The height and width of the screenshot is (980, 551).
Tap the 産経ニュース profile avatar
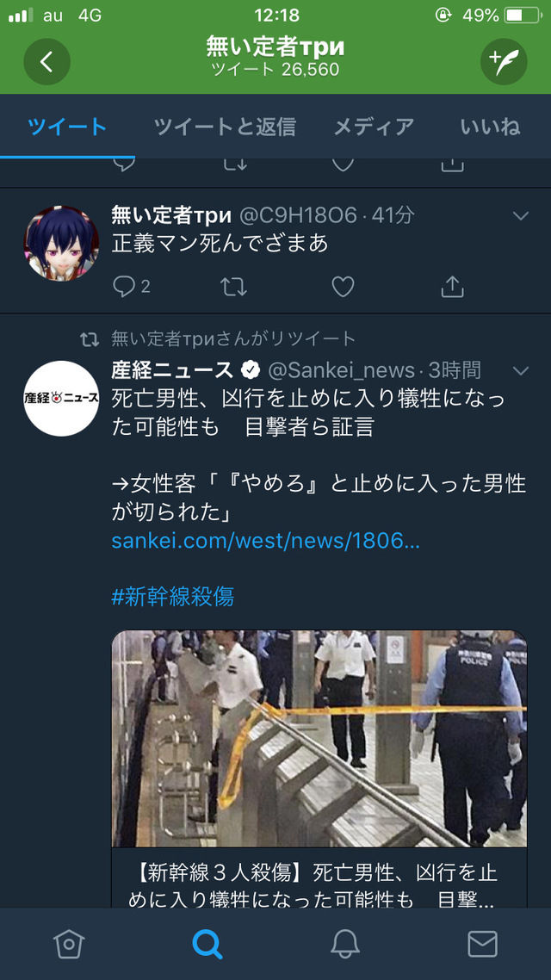tap(61, 398)
